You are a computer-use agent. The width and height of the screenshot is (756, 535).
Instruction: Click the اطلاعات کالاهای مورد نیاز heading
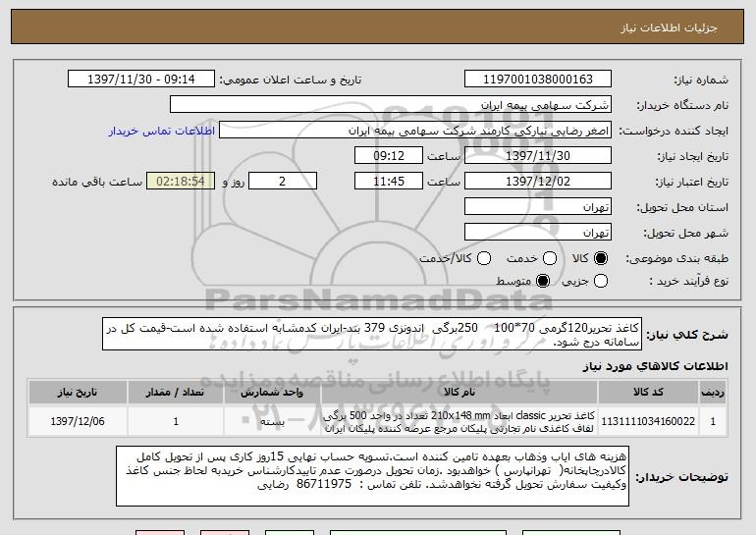pyautogui.click(x=655, y=366)
